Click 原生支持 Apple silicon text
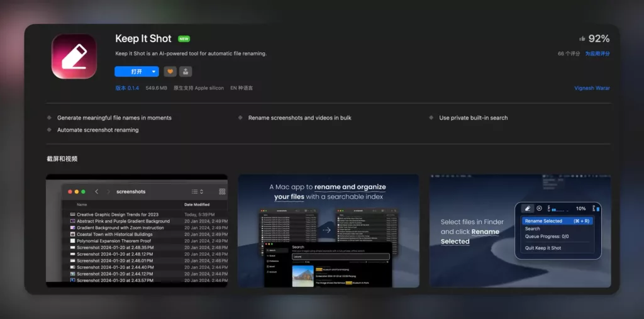This screenshot has width=644, height=319. tap(199, 88)
